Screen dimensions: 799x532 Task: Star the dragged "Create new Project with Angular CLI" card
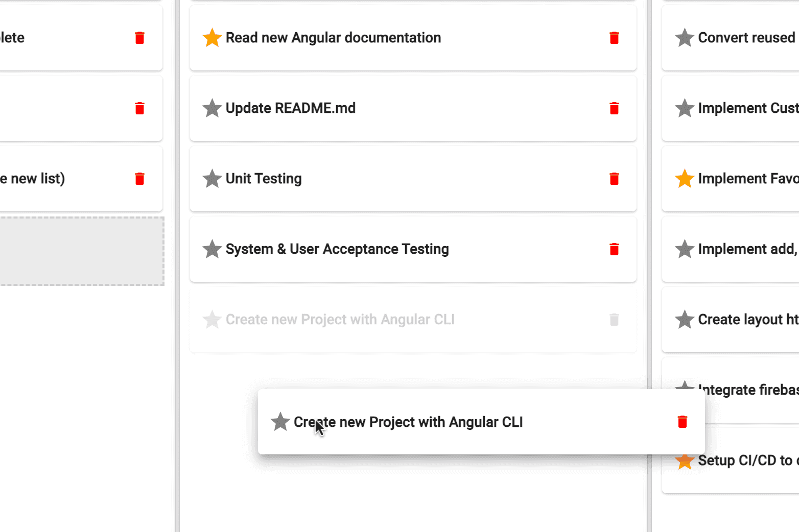280,422
